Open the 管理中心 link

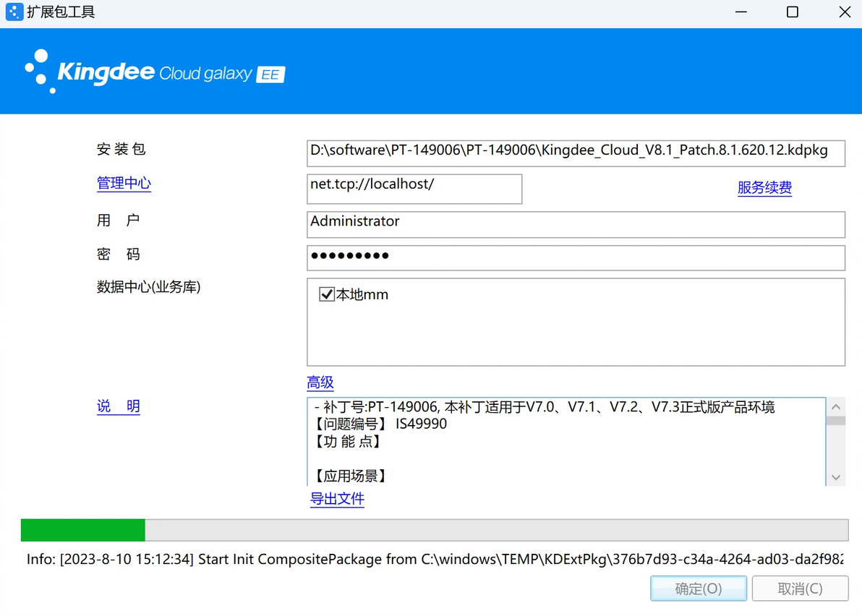pyautogui.click(x=124, y=183)
